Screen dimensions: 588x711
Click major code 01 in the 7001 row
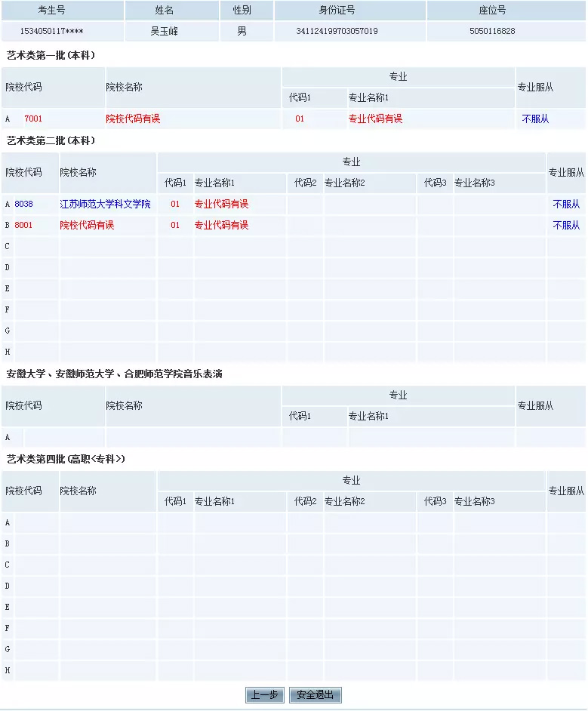tap(300, 119)
